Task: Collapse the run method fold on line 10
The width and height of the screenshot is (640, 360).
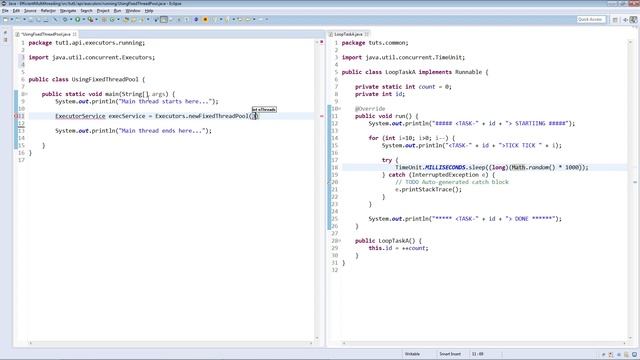Action: click(x=340, y=109)
